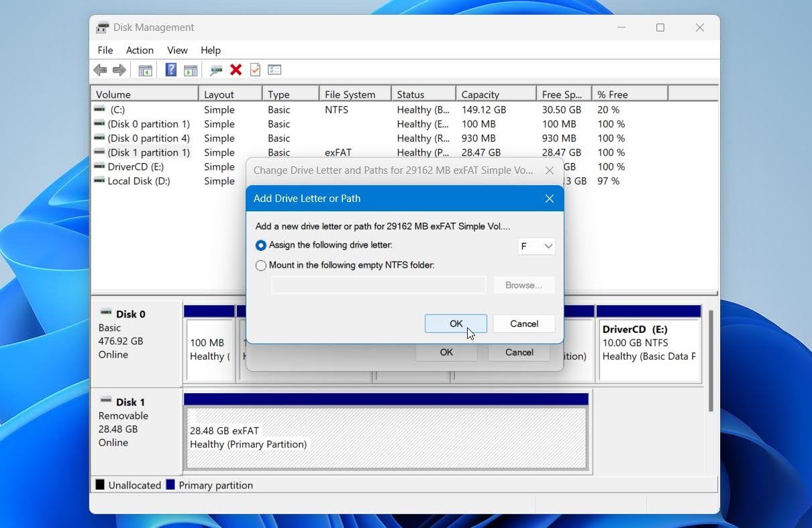This screenshot has height=528, width=812.
Task: Click the File System column header
Action: (x=355, y=95)
